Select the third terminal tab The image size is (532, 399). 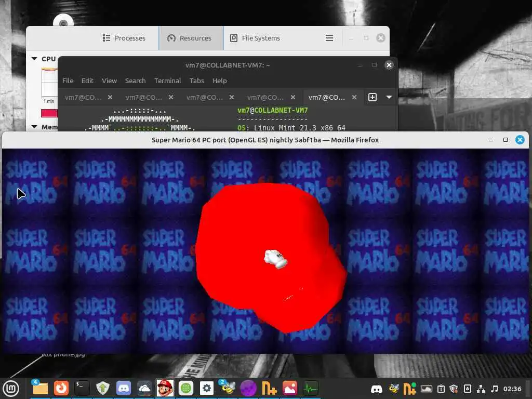click(x=205, y=97)
